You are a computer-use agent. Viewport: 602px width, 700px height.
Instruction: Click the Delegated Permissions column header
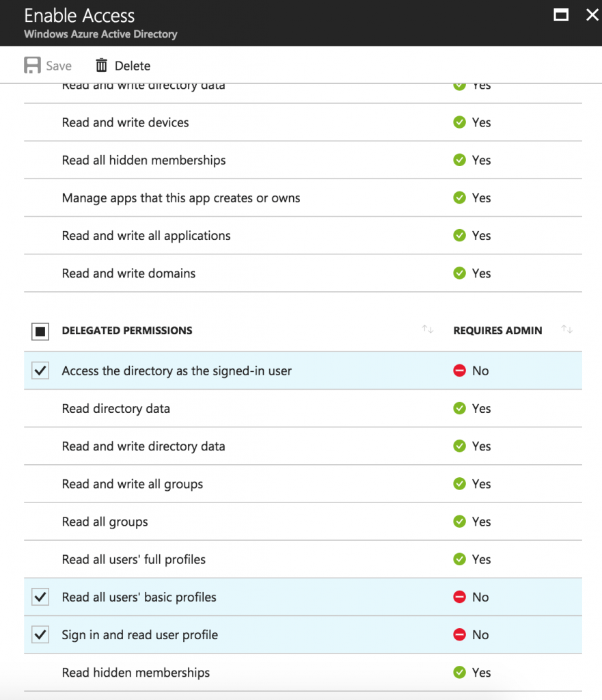[127, 331]
